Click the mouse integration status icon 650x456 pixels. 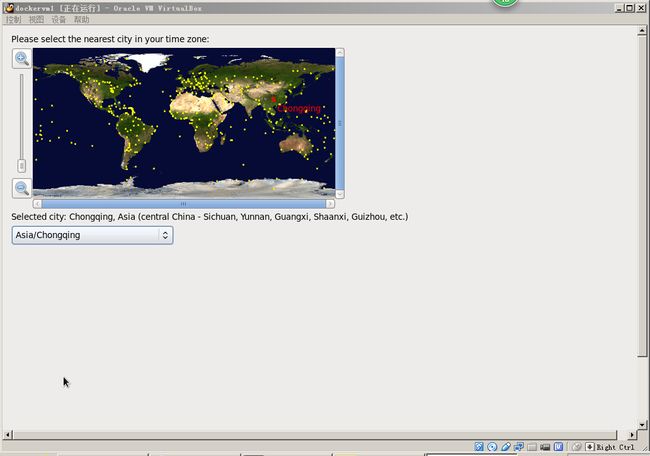[x=577, y=447]
